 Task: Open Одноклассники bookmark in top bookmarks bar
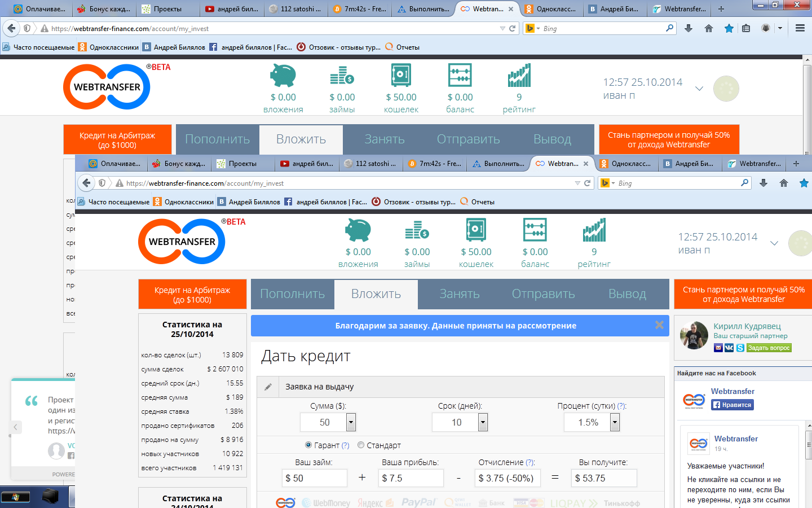coord(108,47)
